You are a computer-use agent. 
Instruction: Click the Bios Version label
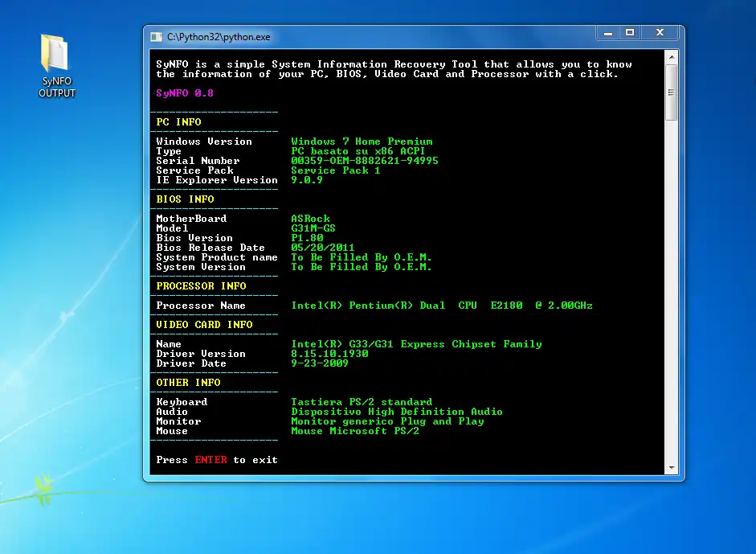click(194, 238)
